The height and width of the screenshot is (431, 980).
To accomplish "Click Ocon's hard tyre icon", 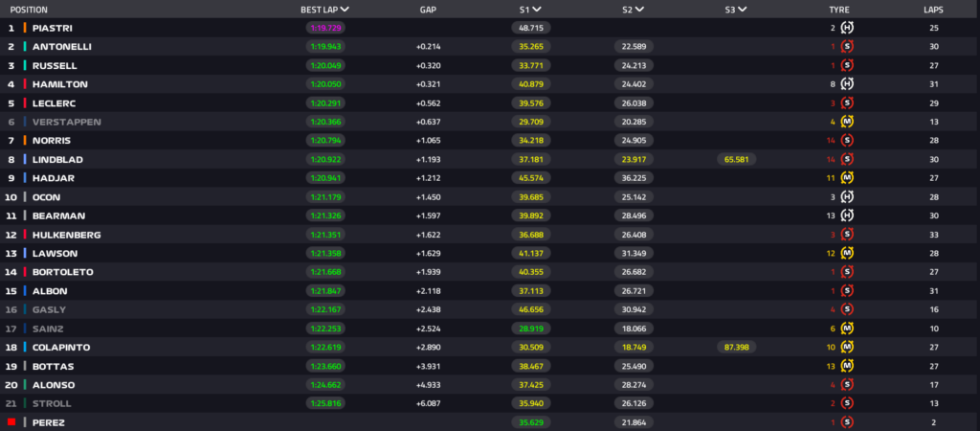I will coord(847,196).
